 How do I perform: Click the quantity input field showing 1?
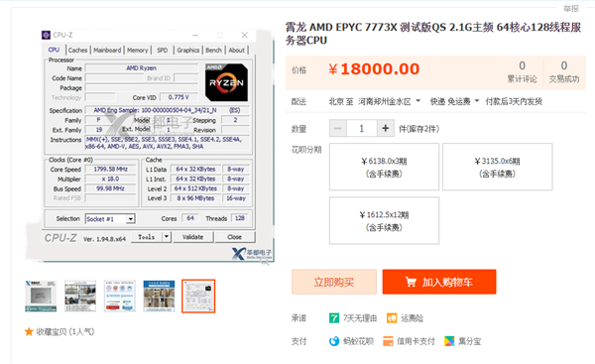(362, 129)
